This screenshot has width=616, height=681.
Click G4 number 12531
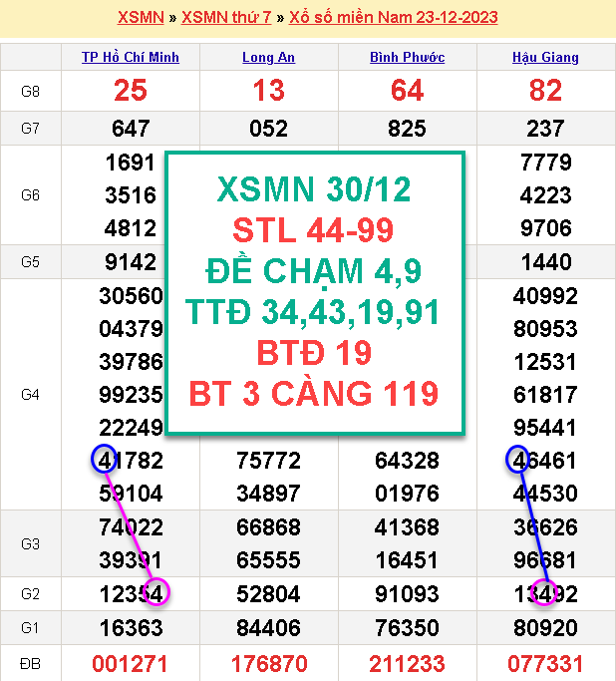545,362
